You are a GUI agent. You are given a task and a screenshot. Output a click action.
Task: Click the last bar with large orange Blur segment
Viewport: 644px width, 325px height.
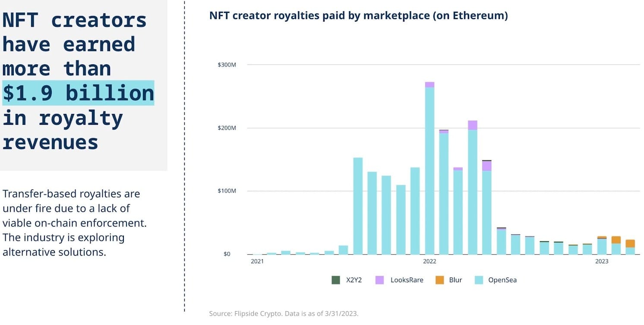(630, 247)
